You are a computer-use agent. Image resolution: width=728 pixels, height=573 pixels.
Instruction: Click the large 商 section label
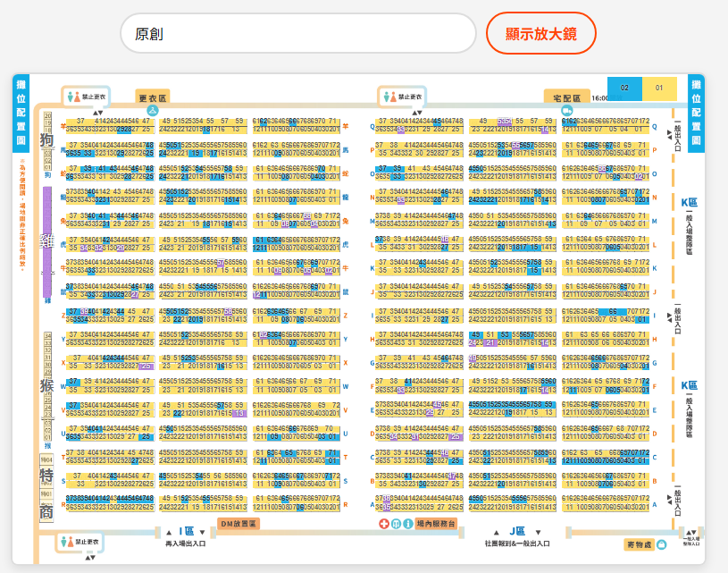coord(46,511)
